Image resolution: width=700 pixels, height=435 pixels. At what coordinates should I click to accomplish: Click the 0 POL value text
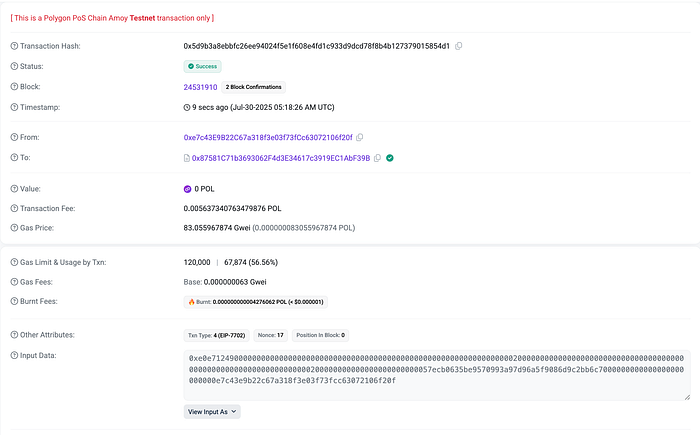(204, 189)
